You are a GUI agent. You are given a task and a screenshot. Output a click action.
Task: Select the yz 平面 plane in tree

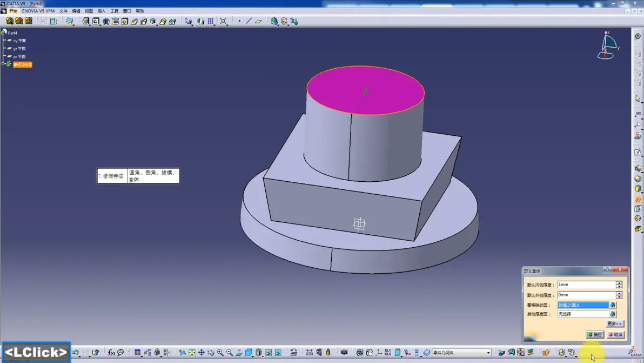(19, 49)
